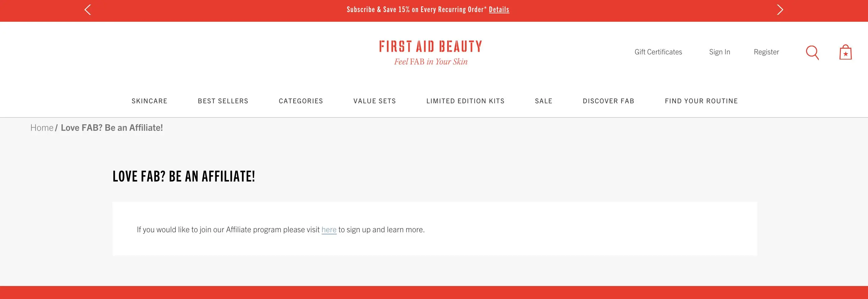Open Find Your Routine page
This screenshot has height=299, width=868.
coord(701,101)
